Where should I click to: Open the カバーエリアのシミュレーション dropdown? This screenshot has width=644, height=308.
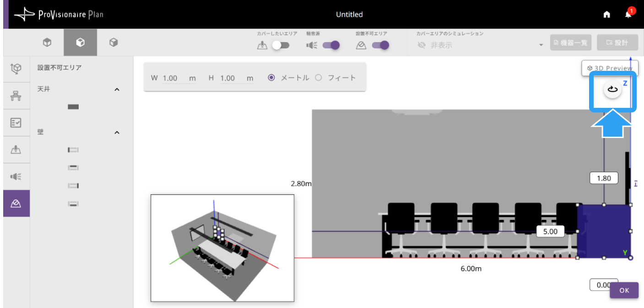click(x=481, y=45)
